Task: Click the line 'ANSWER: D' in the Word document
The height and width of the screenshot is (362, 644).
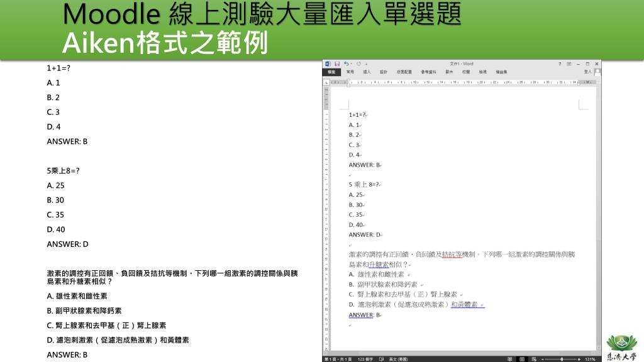Action: (x=365, y=235)
